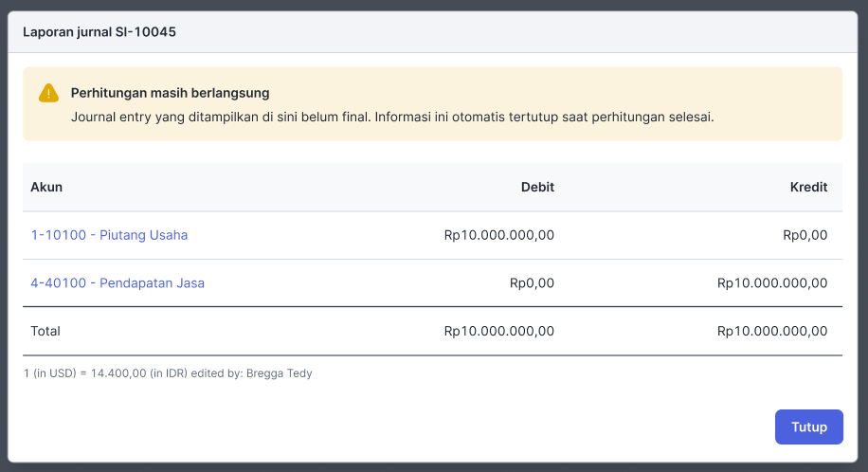Click the total debit amount in the Total row
This screenshot has width=868, height=472.
click(x=498, y=331)
